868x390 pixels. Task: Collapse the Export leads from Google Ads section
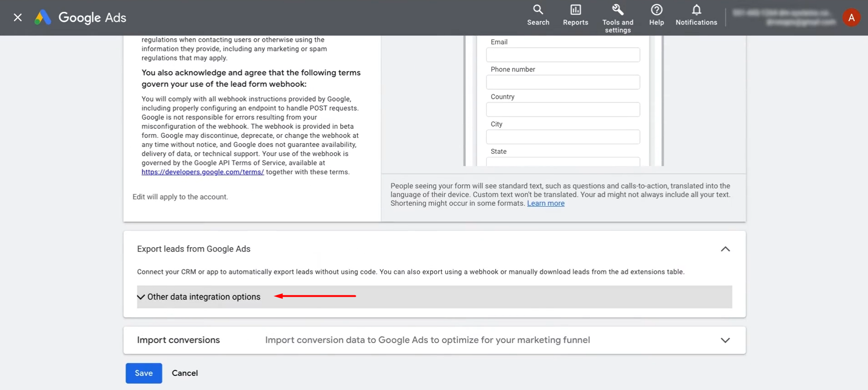[725, 249]
